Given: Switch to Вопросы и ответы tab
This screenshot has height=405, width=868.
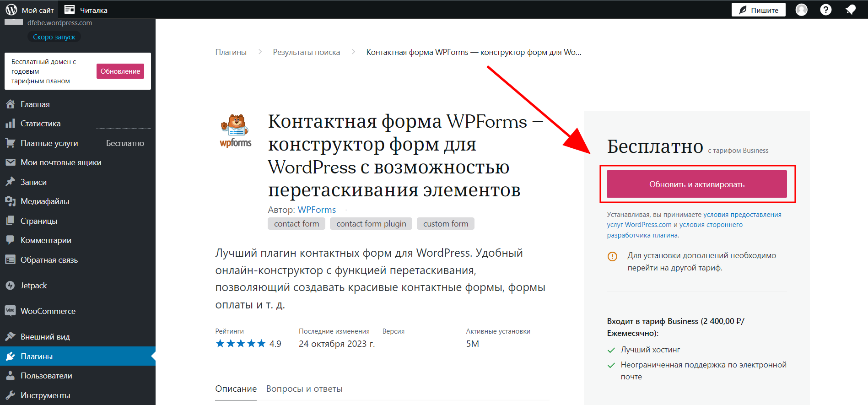Looking at the screenshot, I should point(304,389).
